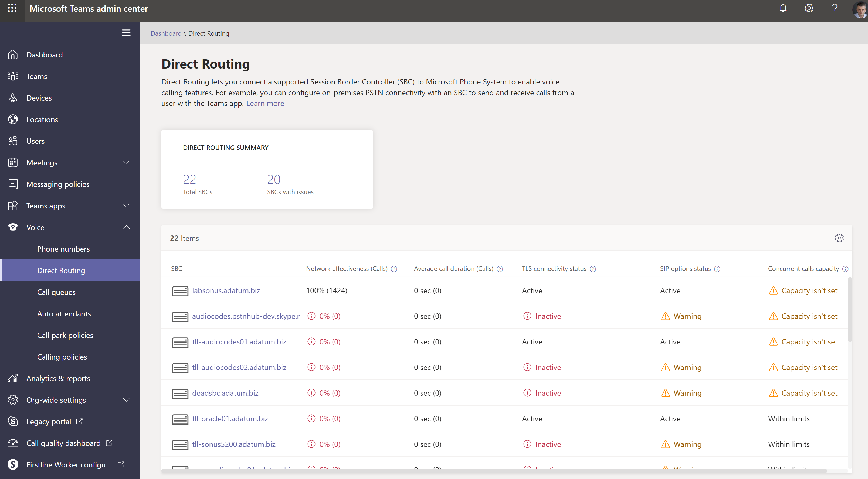Click the Analytics & reports icon
Screen dimensions: 868x479
coord(13,378)
